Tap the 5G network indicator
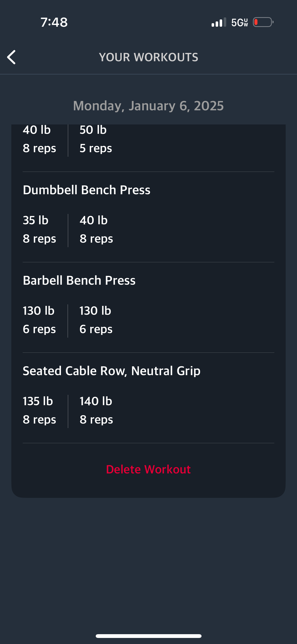The image size is (297, 644). point(240,22)
